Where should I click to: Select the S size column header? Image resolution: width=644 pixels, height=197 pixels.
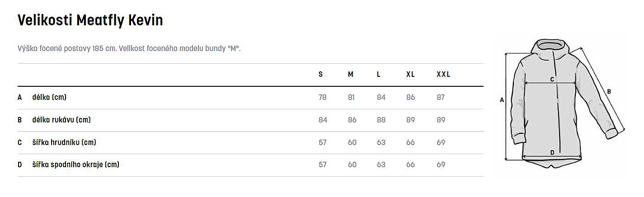coord(321,75)
